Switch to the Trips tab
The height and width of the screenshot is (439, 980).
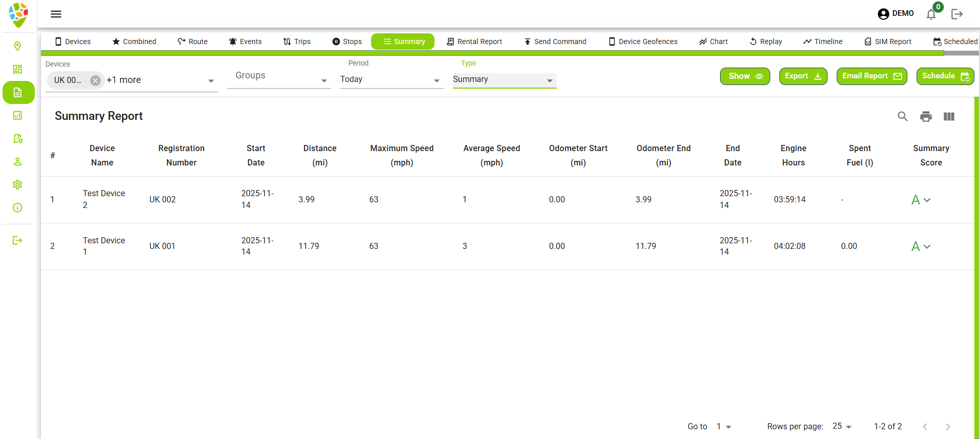coord(297,41)
